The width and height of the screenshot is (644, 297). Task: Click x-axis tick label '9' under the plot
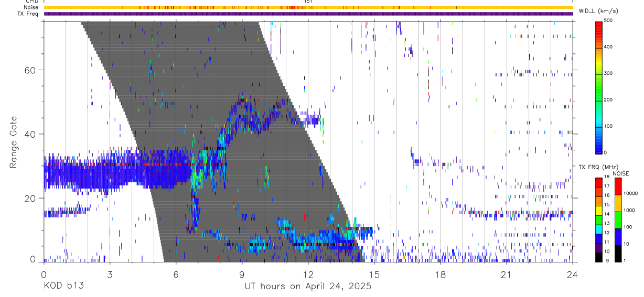coord(242,274)
